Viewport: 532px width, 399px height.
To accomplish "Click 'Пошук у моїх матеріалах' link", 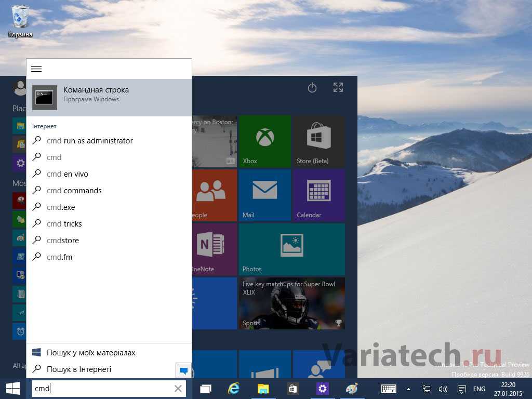I will pyautogui.click(x=91, y=353).
